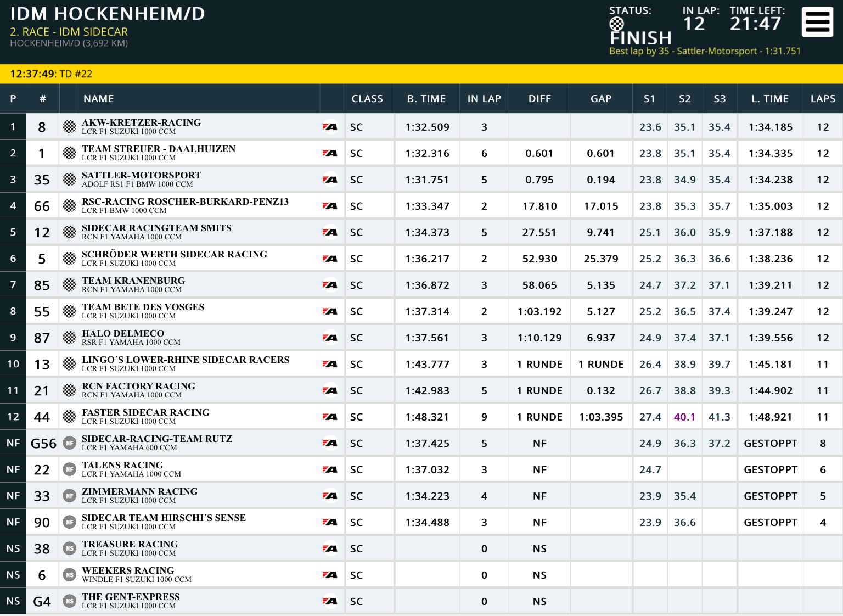The height and width of the screenshot is (616, 843).
Task: Click the sponsor logo beside Sattler-Motorsport
Action: 330,180
